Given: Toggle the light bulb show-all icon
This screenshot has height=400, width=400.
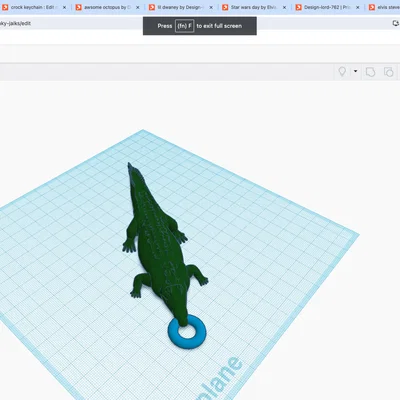Looking at the screenshot, I should pos(342,72).
